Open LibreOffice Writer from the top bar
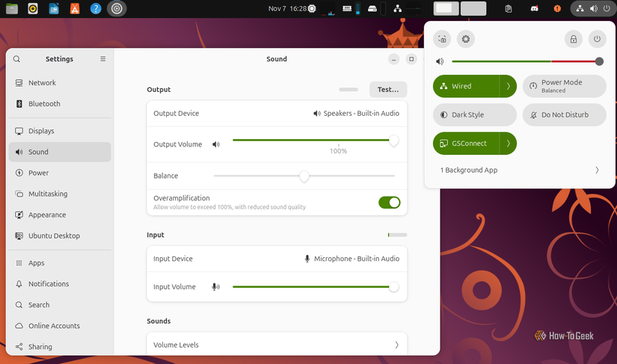 pos(54,8)
